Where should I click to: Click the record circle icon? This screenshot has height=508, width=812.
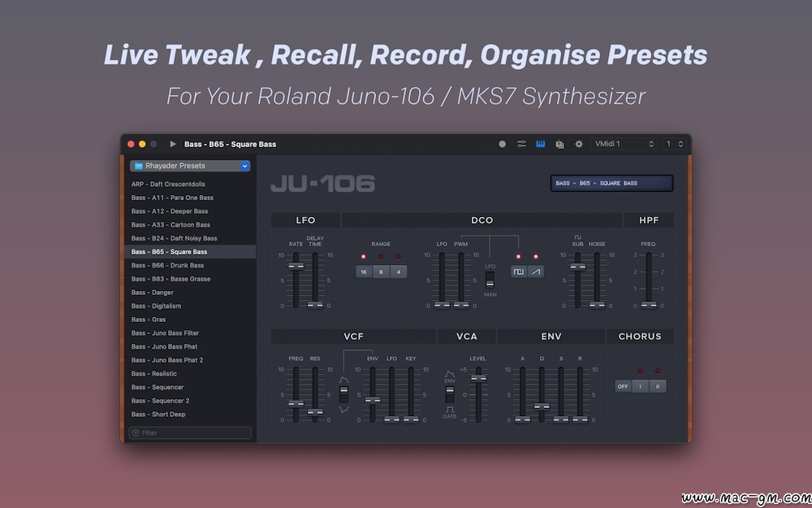[502, 144]
